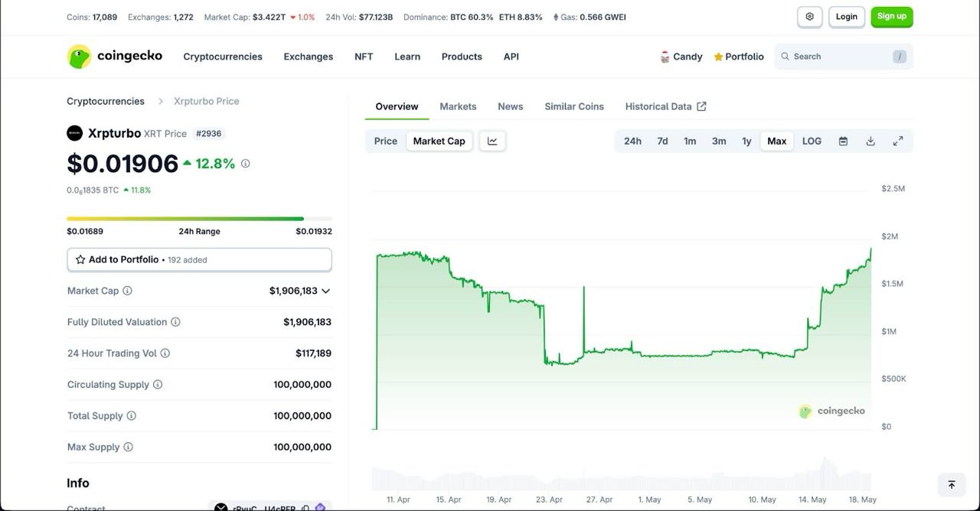This screenshot has width=980, height=511.
Task: Switch the chart timeframe to 7d
Action: [662, 141]
